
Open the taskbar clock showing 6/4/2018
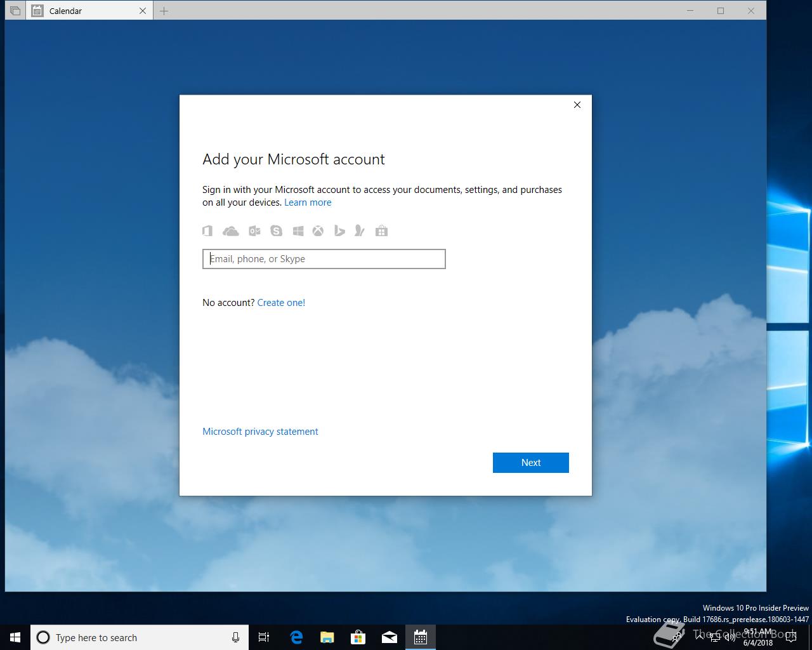pos(758,637)
